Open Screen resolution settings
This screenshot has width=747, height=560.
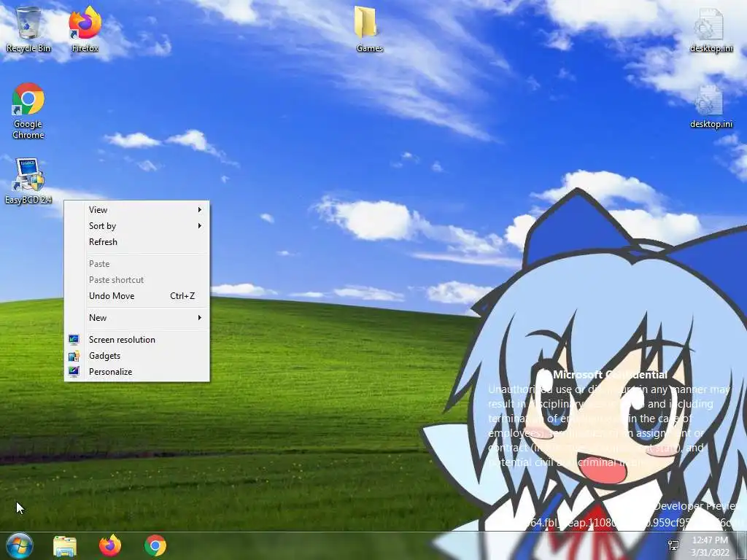pos(136,340)
